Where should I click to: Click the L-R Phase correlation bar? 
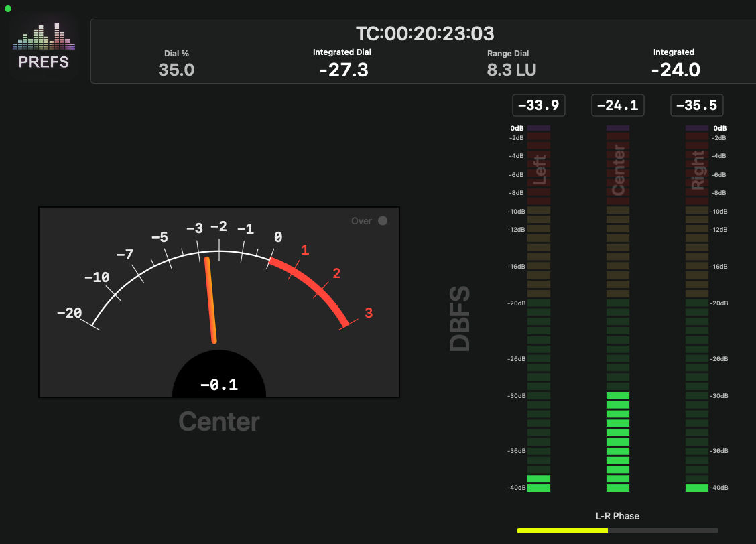click(x=617, y=530)
